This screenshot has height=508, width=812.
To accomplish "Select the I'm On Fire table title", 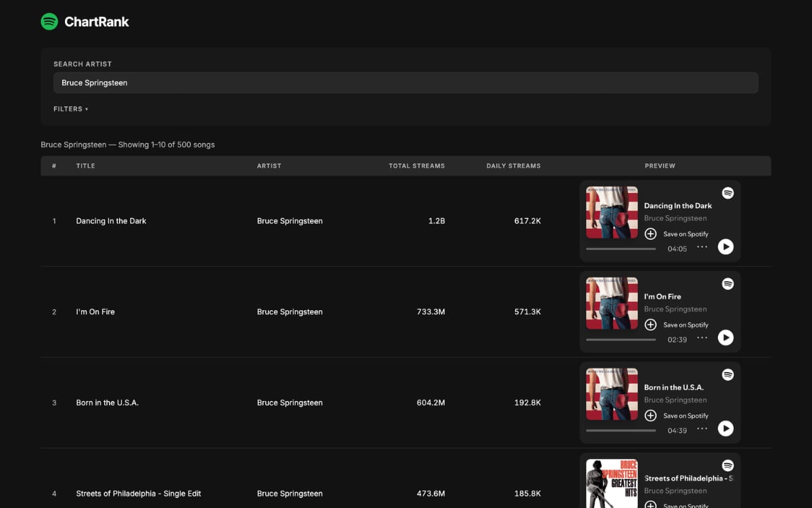I will (x=95, y=312).
